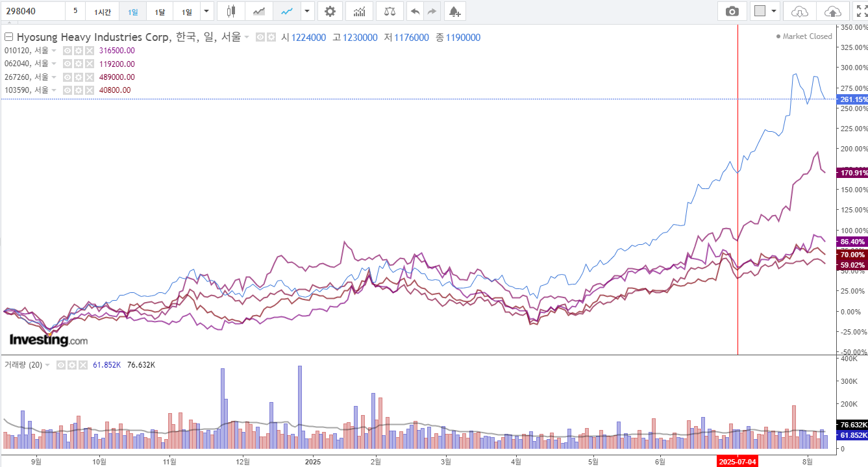
Task: Open dropdown arrow beside 267260, 서울
Action: pyautogui.click(x=55, y=77)
